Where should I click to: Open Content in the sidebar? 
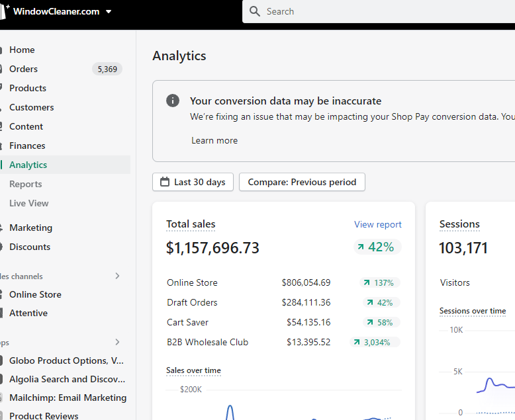tap(26, 126)
